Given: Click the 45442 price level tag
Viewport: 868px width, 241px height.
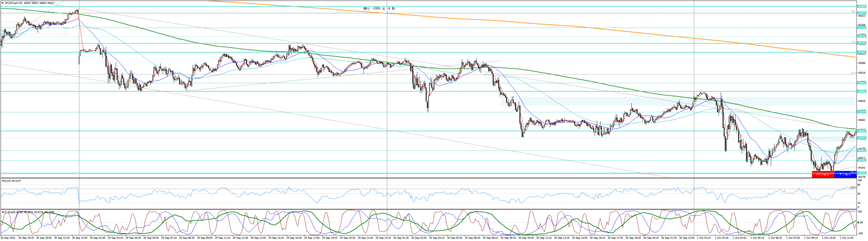Looking at the screenshot, I should 861,13.
